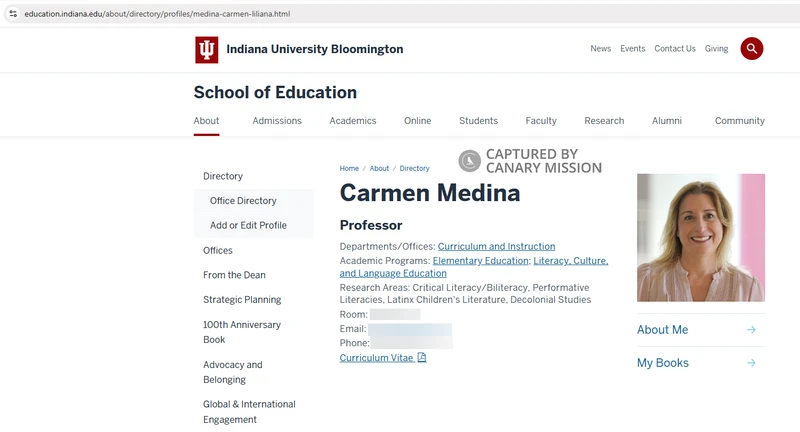Viewport: 800px width, 432px height.
Task: Select Advocacy and Belonging sidebar item
Action: (233, 372)
